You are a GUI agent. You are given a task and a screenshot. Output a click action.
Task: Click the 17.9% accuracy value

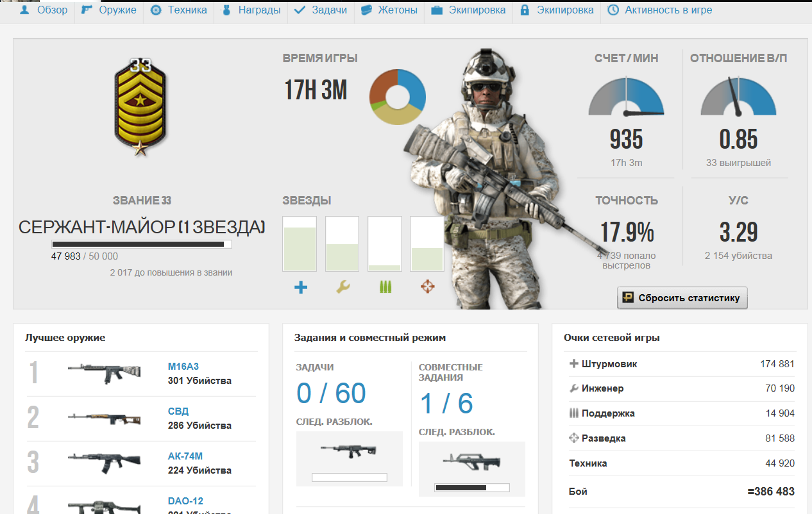click(x=627, y=232)
